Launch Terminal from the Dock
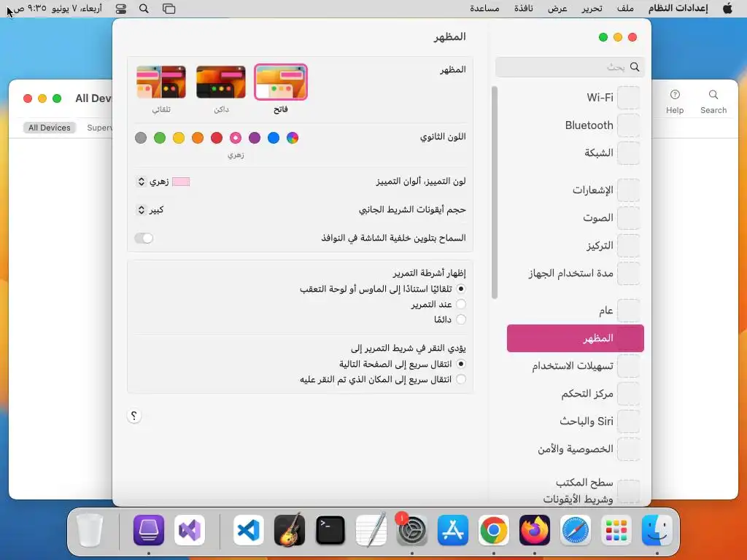This screenshot has width=747, height=560. 330,530
